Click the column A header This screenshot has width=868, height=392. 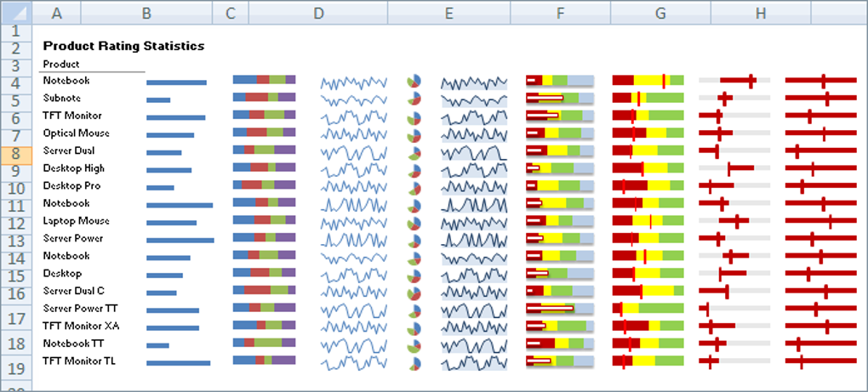click(x=56, y=14)
